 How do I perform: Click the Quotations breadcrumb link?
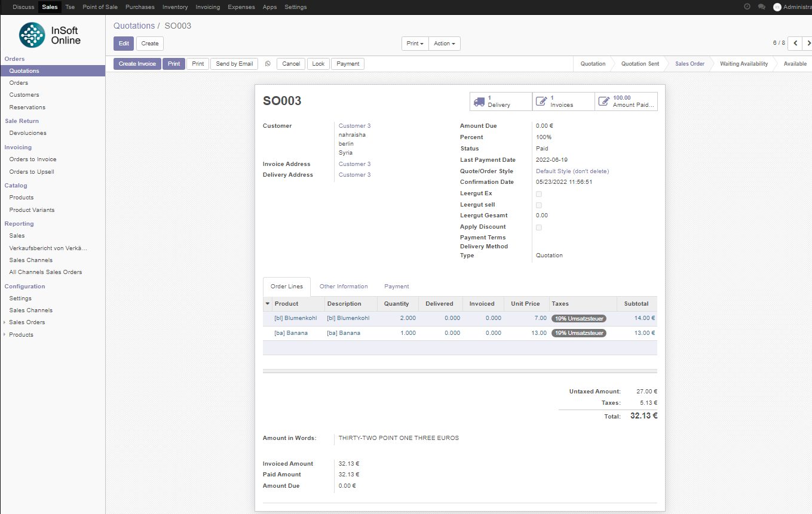coord(134,26)
